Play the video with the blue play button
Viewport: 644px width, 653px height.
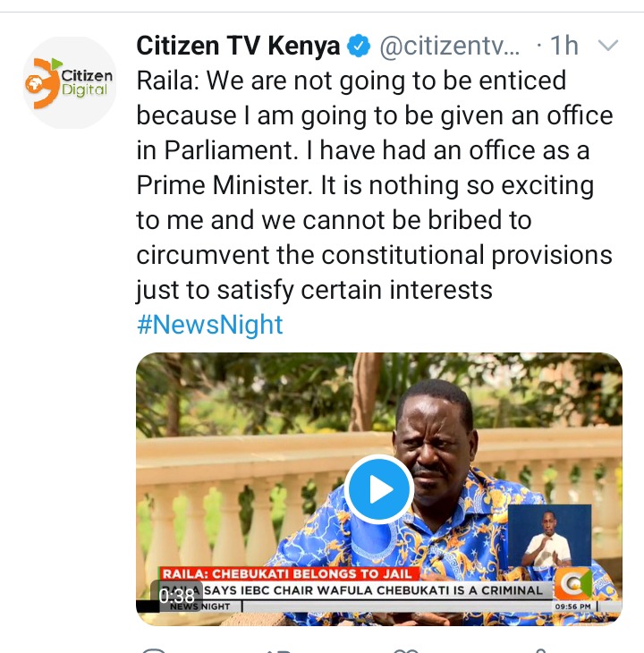click(379, 489)
